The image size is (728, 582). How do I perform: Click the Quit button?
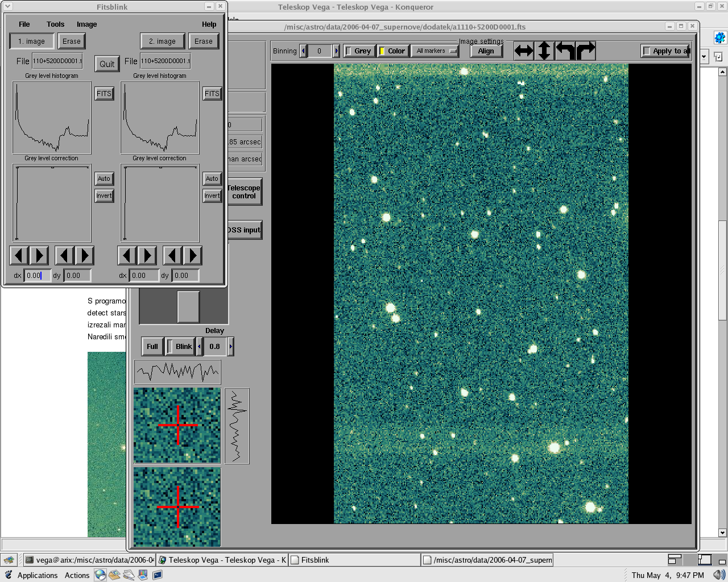(x=107, y=64)
